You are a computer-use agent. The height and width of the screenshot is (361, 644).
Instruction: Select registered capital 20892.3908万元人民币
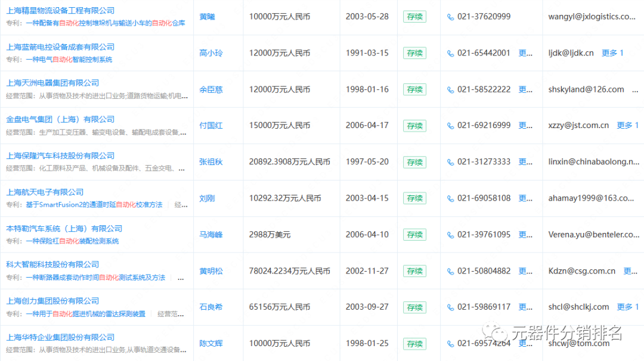(x=290, y=161)
